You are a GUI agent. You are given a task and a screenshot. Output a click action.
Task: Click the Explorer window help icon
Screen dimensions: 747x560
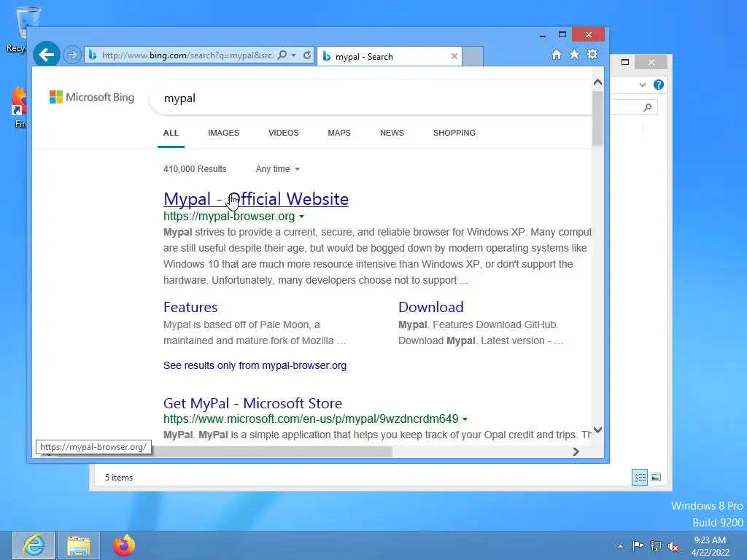659,85
